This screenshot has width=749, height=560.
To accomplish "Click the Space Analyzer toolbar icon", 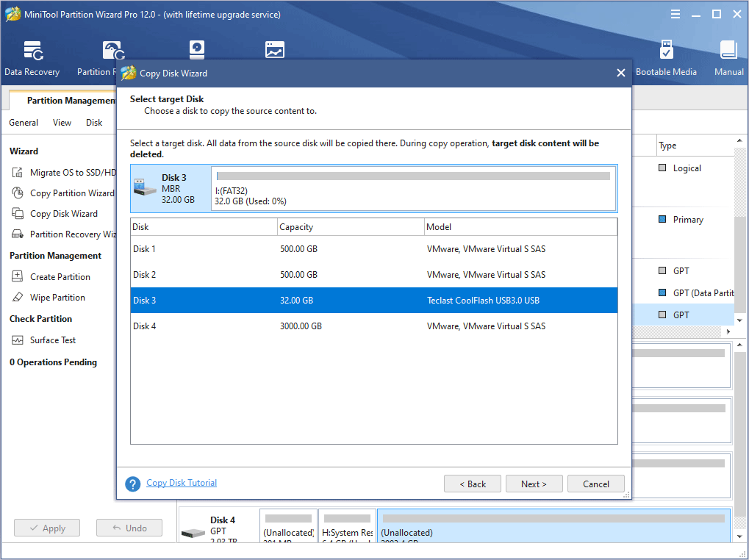I will point(275,50).
